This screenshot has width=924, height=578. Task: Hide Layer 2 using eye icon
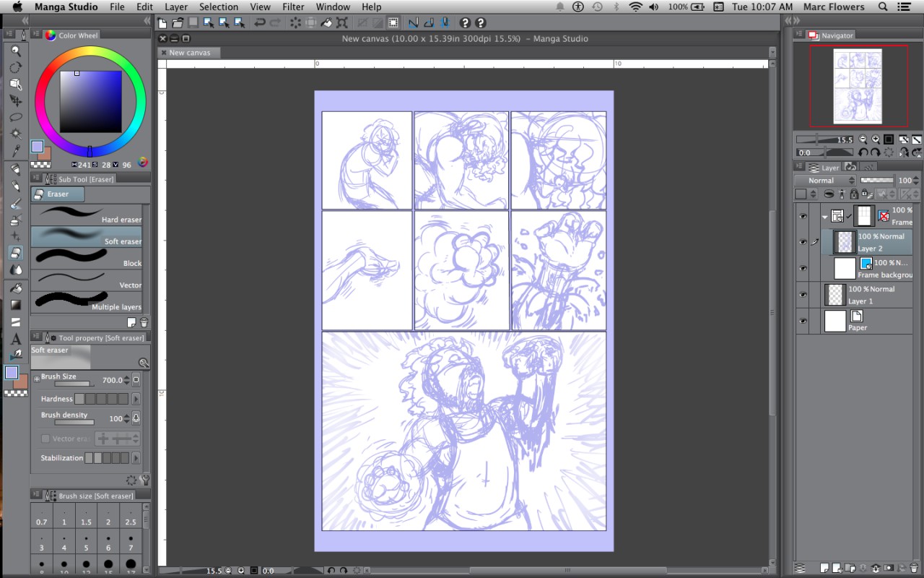(x=802, y=242)
